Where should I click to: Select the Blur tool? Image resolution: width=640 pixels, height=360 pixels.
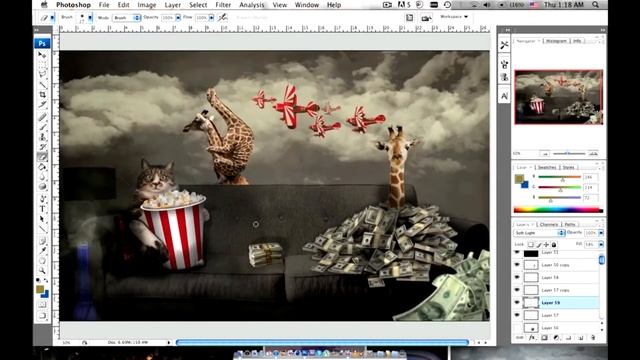pyautogui.click(x=42, y=177)
